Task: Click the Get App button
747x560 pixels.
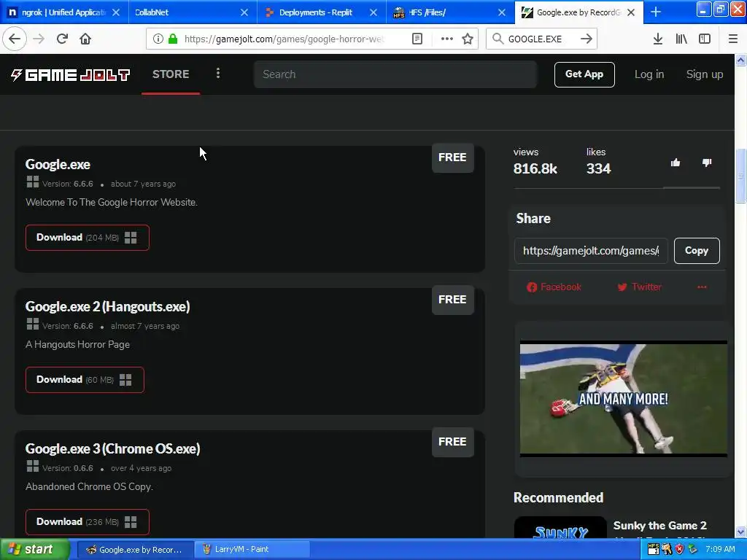Action: tap(584, 74)
